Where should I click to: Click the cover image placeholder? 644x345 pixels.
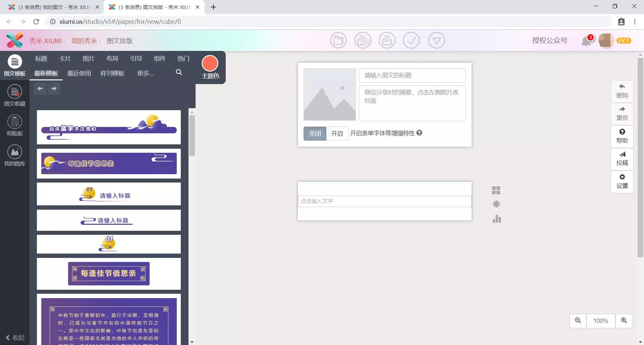(330, 94)
